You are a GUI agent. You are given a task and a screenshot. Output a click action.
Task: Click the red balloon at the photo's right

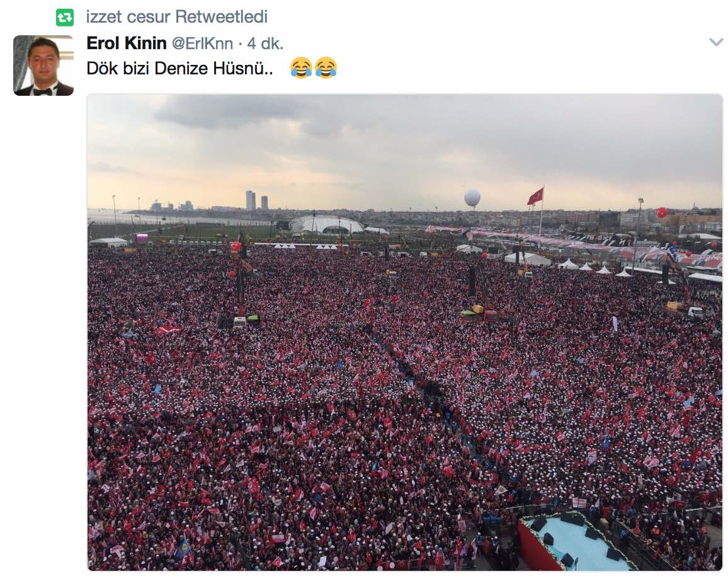coord(662,212)
